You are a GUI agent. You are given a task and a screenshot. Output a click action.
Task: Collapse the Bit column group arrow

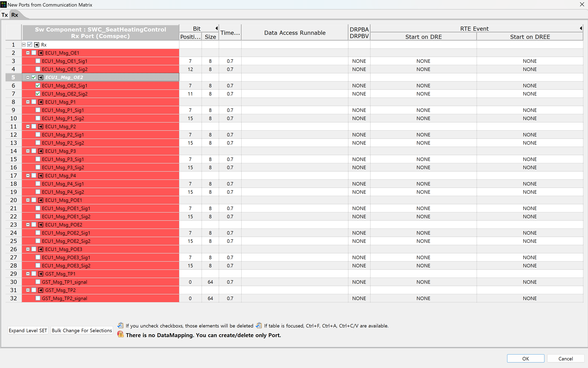[217, 28]
